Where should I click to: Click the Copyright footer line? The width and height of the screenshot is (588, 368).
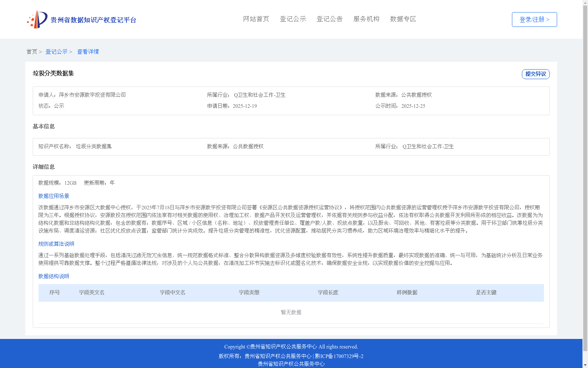coord(291,347)
